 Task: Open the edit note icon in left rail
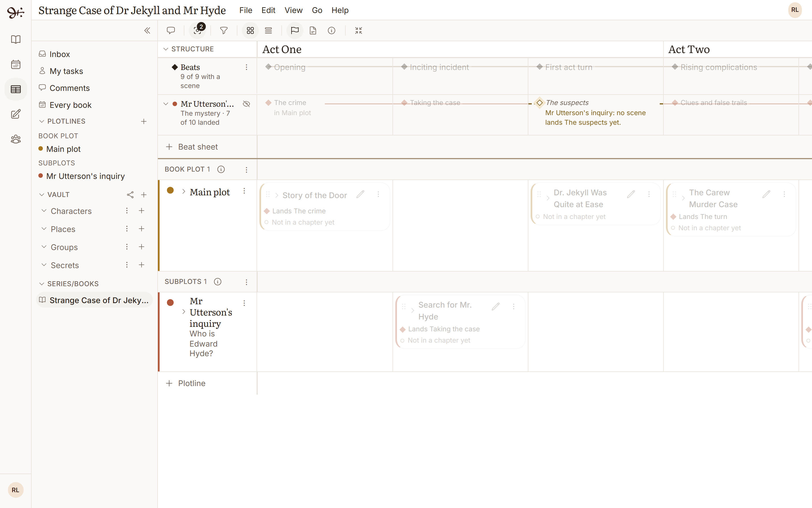[x=16, y=114]
